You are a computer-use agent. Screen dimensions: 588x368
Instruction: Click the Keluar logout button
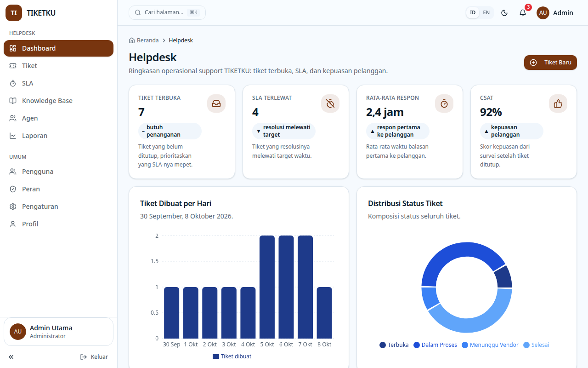coord(94,357)
